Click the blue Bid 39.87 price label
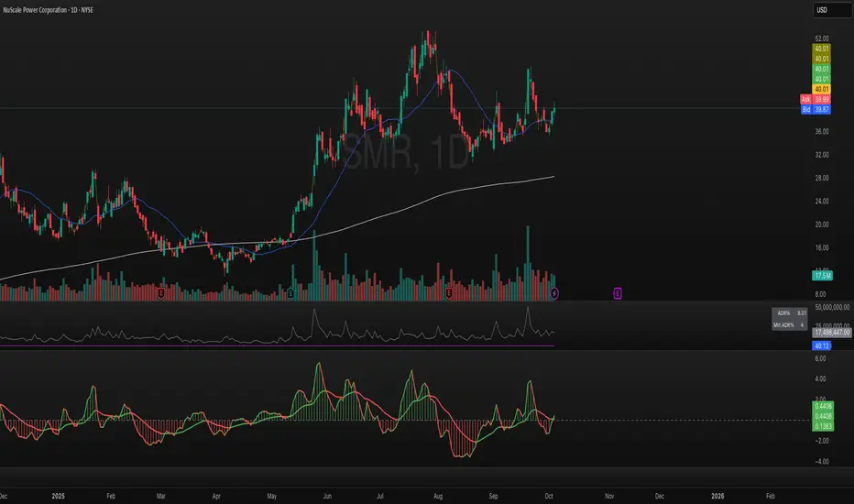 [816, 110]
